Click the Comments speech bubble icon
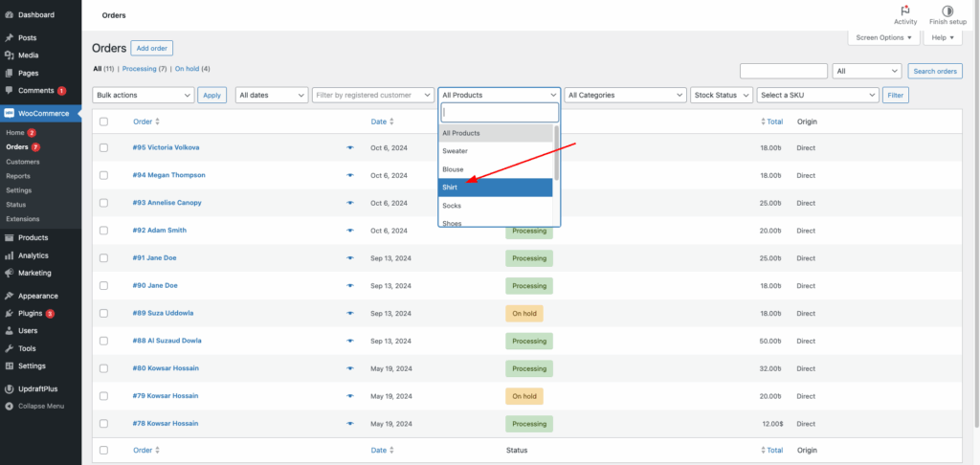The height and width of the screenshot is (465, 980). (x=10, y=90)
